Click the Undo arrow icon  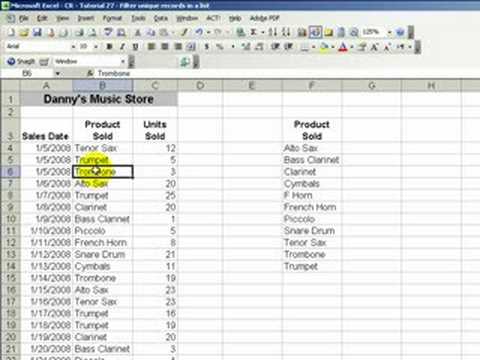pyautogui.click(x=199, y=32)
